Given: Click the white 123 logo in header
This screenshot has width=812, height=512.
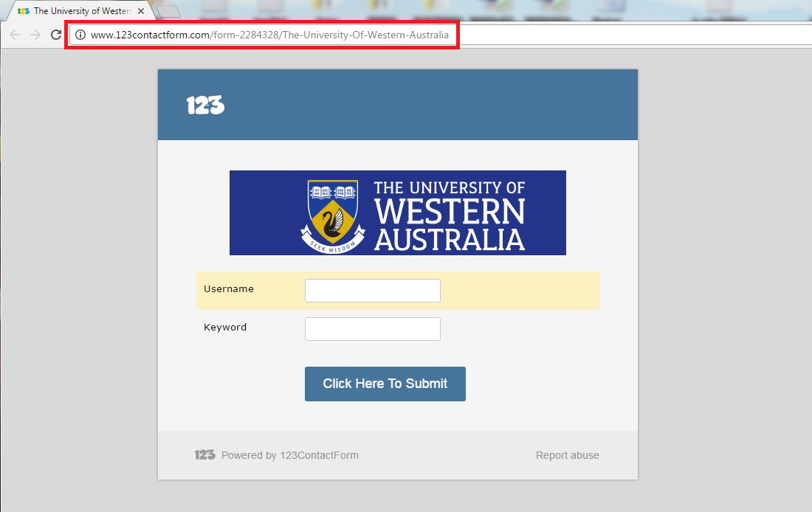Looking at the screenshot, I should pos(205,105).
